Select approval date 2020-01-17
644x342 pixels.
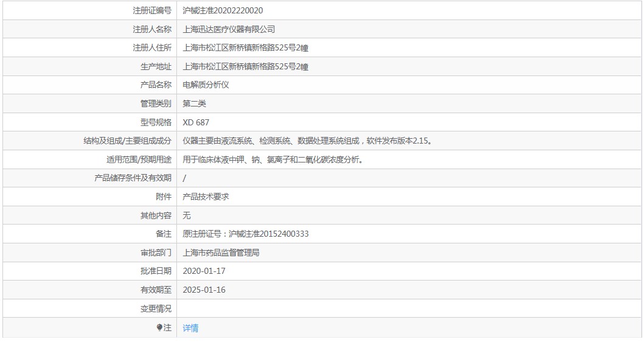(x=204, y=271)
